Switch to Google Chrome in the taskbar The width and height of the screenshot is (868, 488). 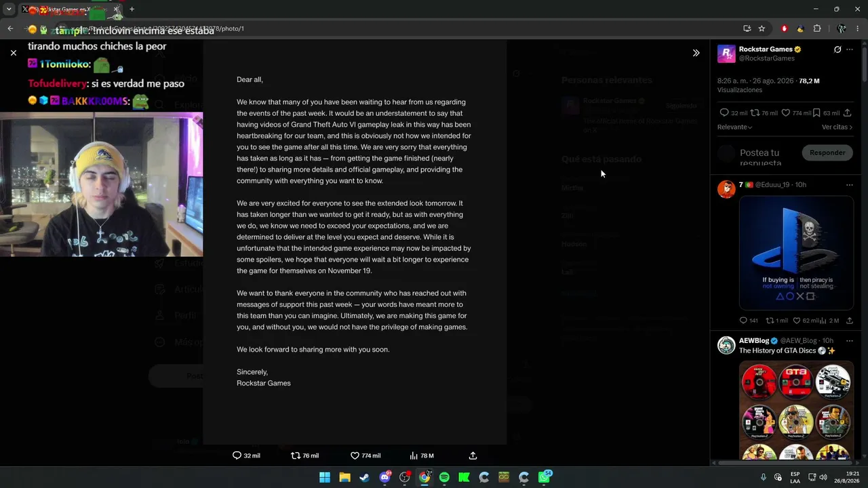425,477
